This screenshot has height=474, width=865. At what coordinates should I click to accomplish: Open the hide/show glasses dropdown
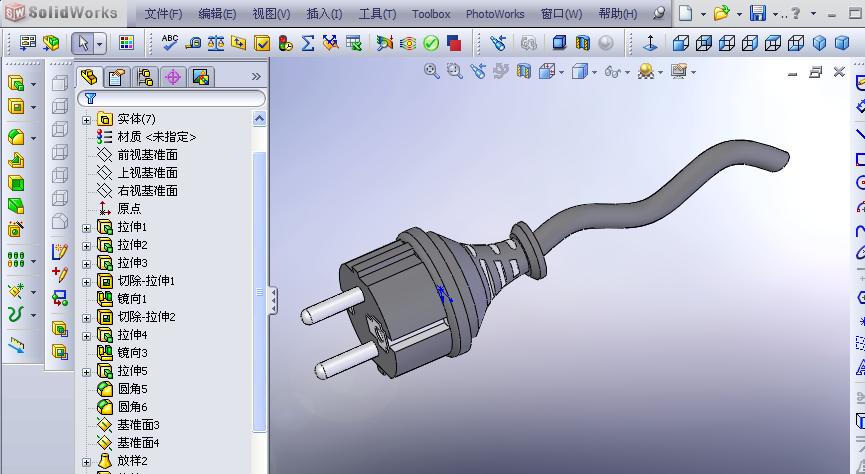point(627,72)
